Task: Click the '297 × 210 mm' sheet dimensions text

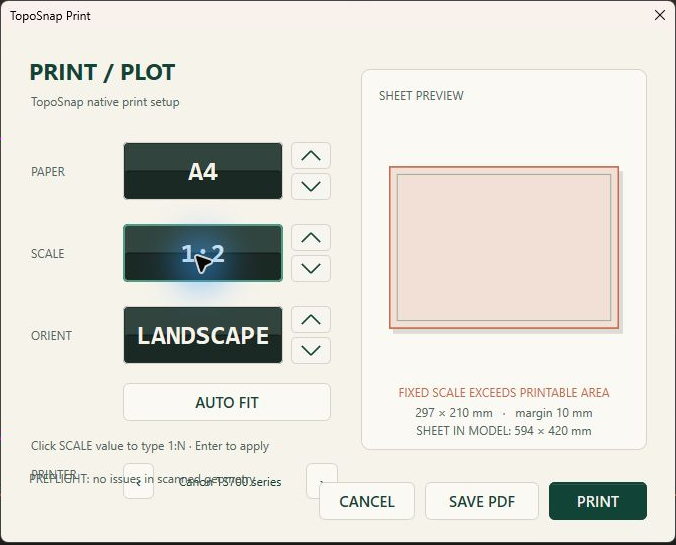Action: tap(454, 413)
